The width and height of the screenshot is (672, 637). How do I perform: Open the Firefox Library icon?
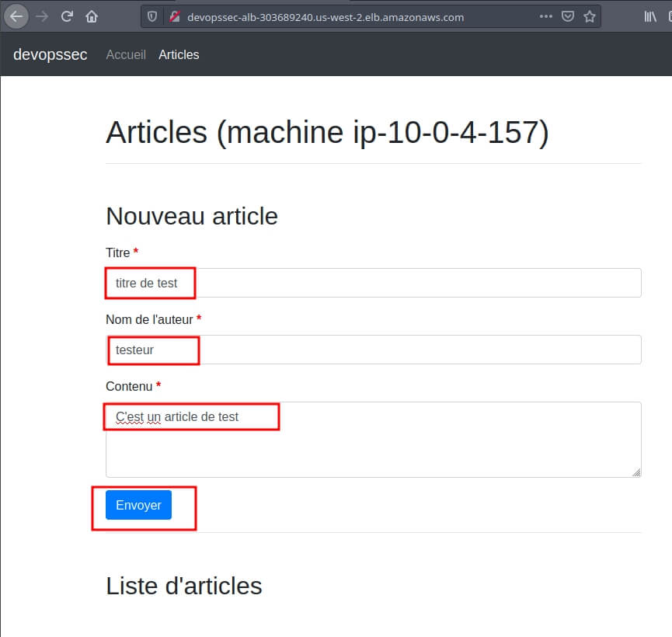649,16
